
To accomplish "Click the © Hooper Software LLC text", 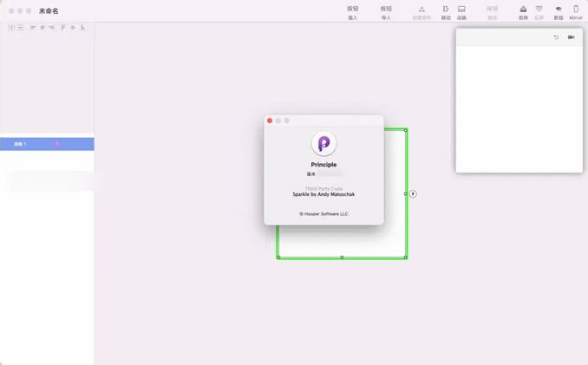I will tap(323, 214).
